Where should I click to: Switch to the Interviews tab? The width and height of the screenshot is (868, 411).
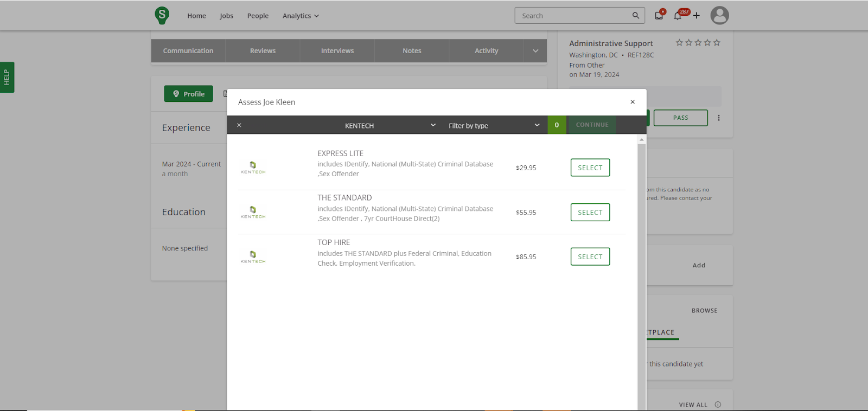pos(337,51)
